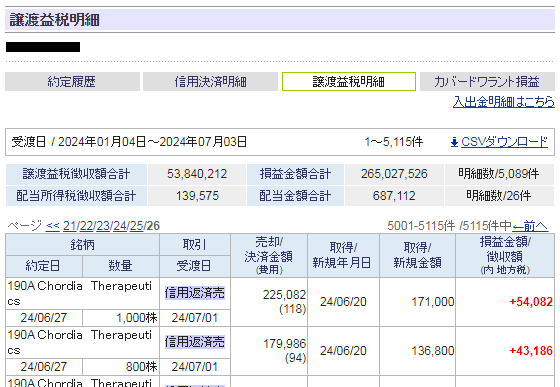Go to page 21 of results

70,226
